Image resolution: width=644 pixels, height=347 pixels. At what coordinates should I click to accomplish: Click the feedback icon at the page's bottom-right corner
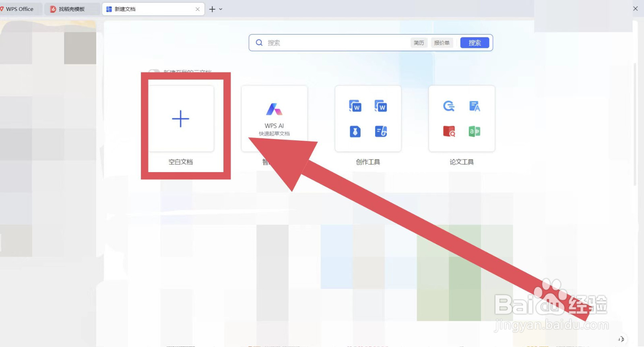pos(621,339)
